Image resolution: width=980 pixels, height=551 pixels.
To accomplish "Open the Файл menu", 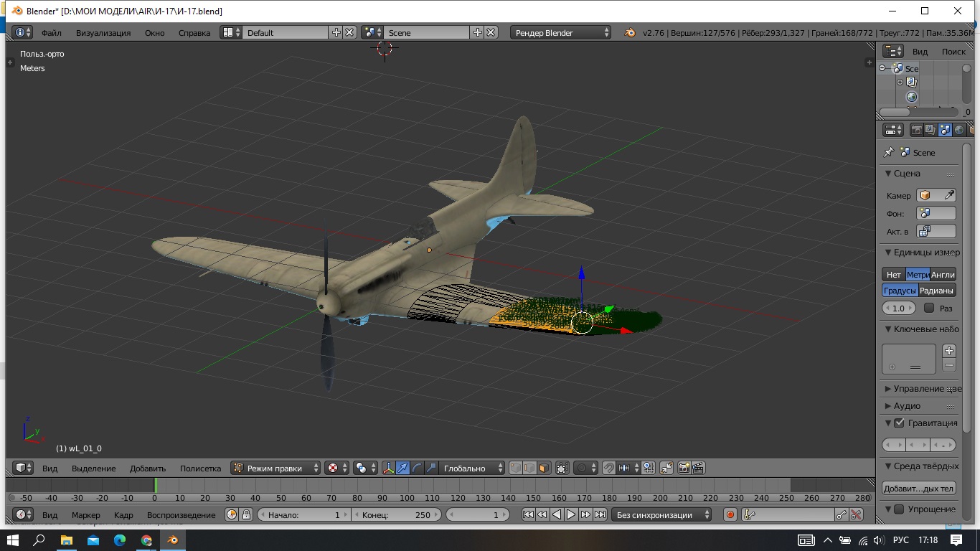I will (51, 32).
